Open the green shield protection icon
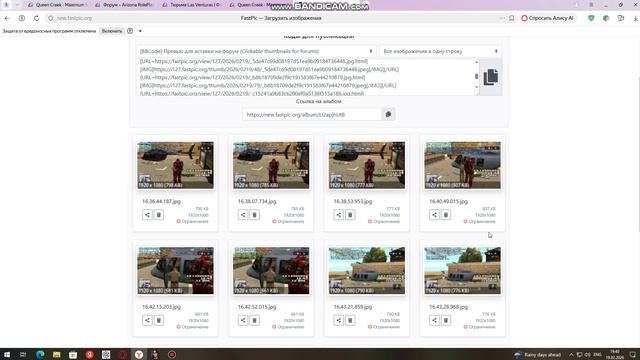This screenshot has width=640, height=360. click(591, 18)
